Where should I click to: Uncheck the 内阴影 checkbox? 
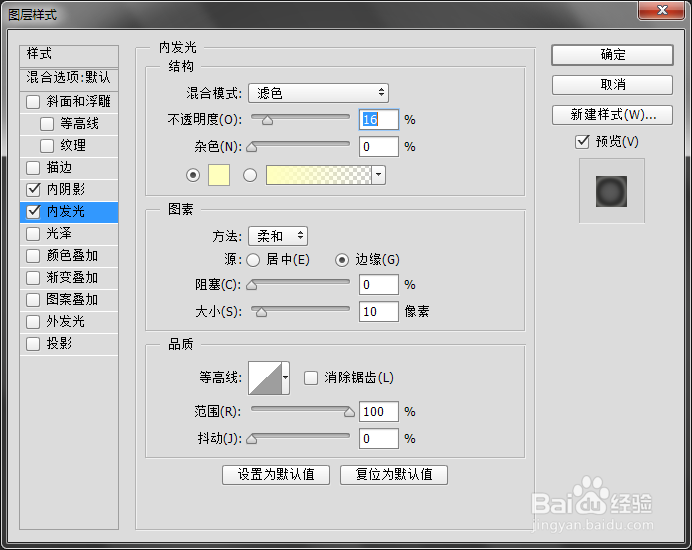click(x=33, y=190)
